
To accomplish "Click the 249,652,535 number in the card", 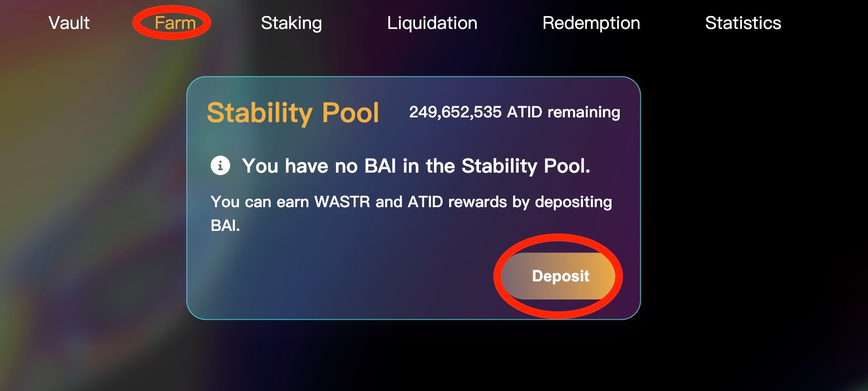I will click(x=455, y=112).
